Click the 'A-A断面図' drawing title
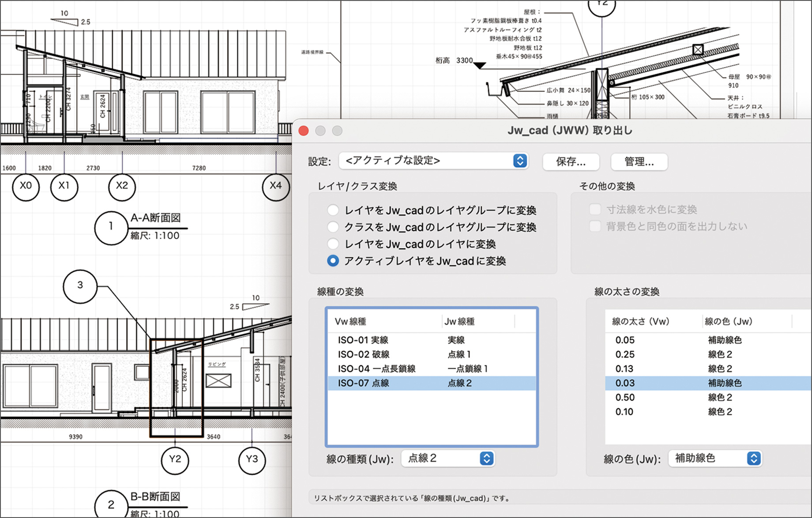The width and height of the screenshot is (812, 518). tap(155, 218)
